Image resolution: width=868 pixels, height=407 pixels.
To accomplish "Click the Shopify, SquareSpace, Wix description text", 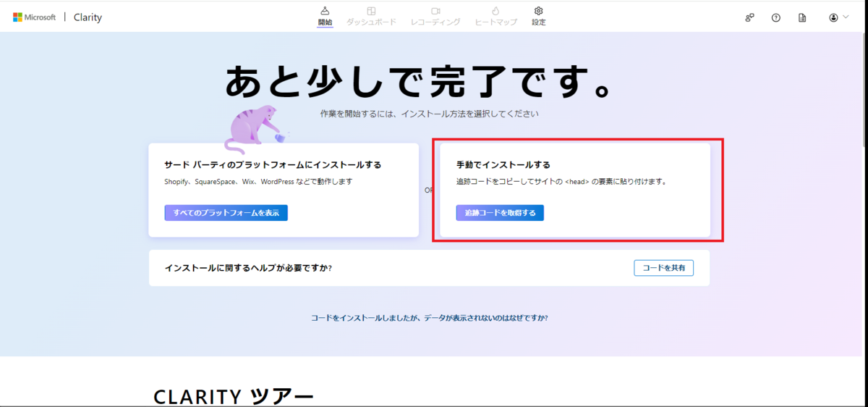I will (258, 182).
